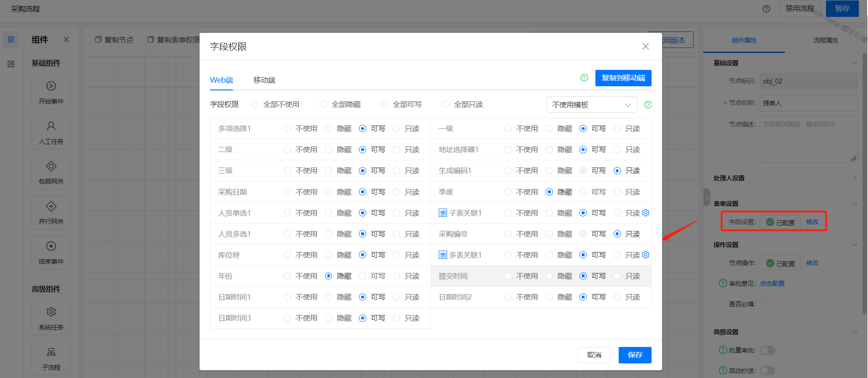868x378 pixels.
Task: Select the 并行网关 component icon
Action: (51, 206)
